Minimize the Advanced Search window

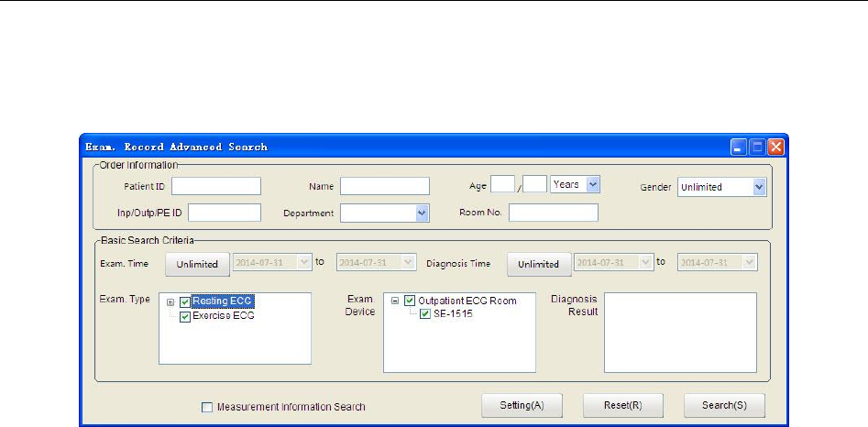737,148
